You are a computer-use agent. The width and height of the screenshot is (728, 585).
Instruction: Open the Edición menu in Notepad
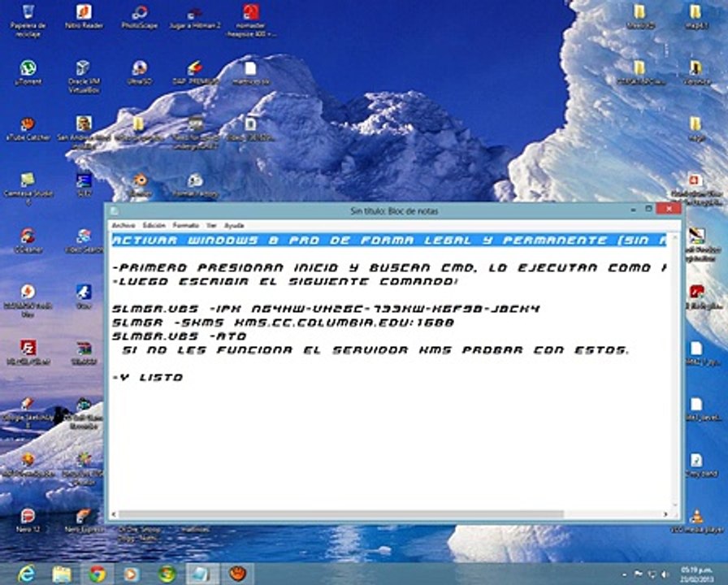coord(154,225)
